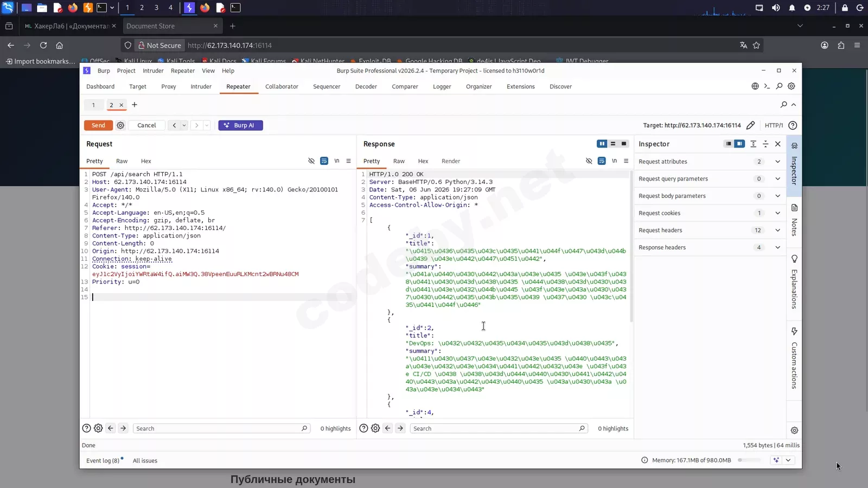Add a new Repeater tab
This screenshot has width=868, height=488.
click(135, 105)
